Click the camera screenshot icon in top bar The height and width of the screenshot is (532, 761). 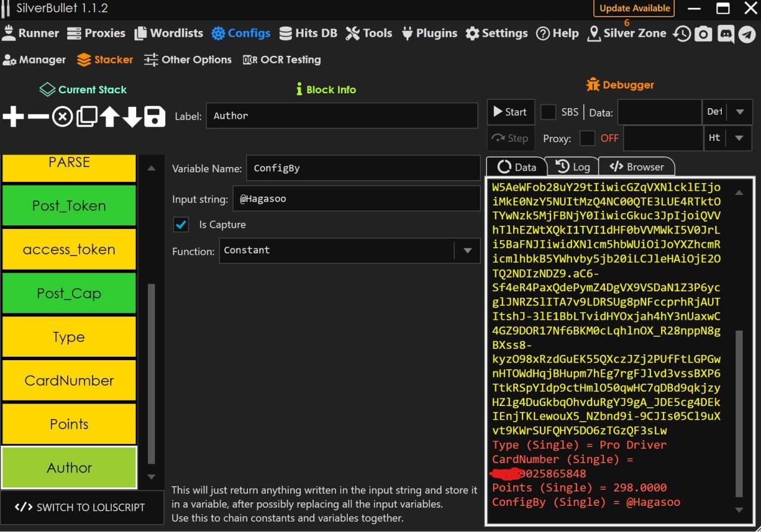coord(703,34)
